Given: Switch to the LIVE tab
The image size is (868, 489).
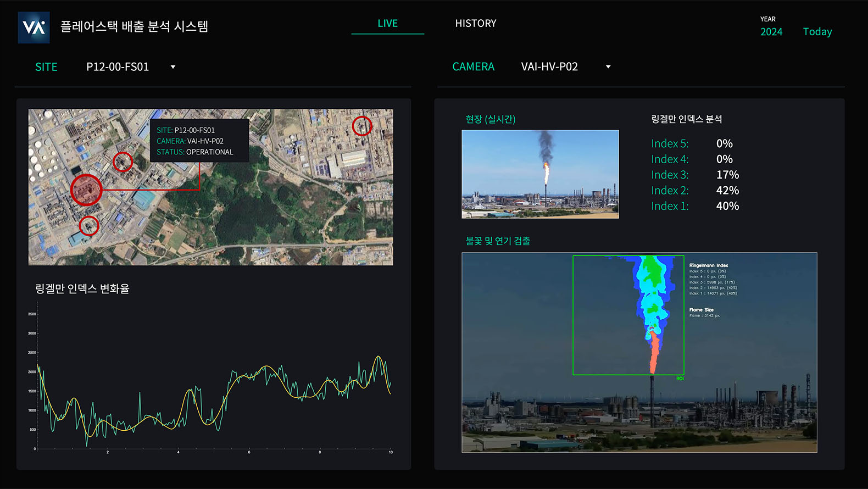Looking at the screenshot, I should click(387, 24).
